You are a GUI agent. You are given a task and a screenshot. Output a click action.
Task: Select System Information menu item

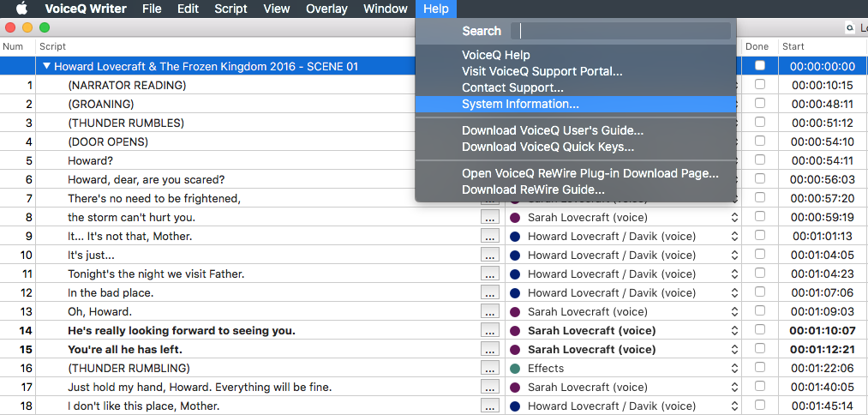576,104
